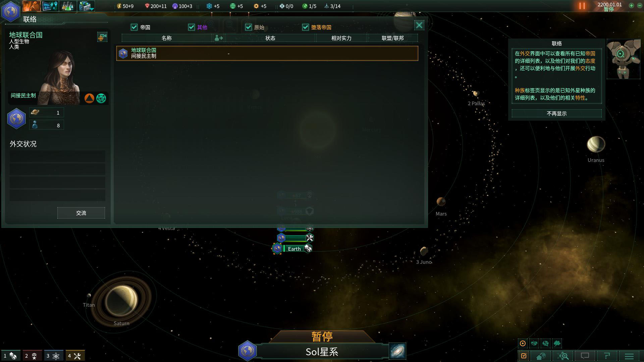Toggle the 帝国 empire filter checkbox
Screen dimensions: 644x362
point(135,27)
